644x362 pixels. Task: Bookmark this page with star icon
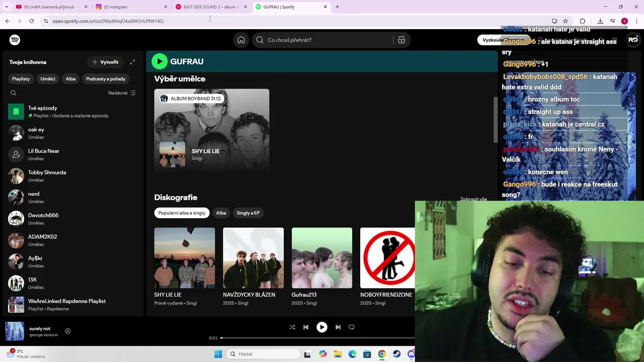pos(566,21)
